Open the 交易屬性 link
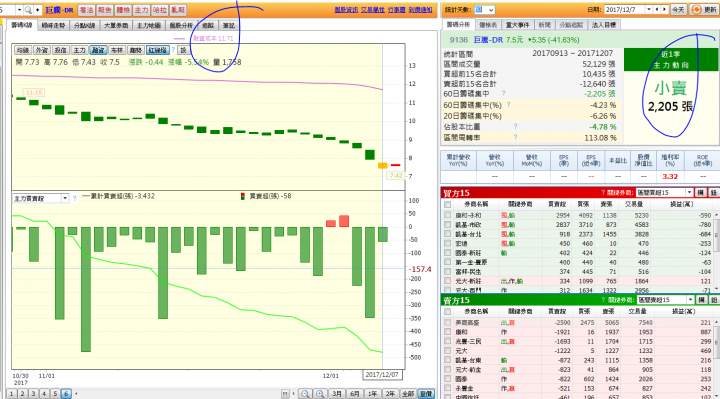Image resolution: width=720 pixels, height=399 pixels. [x=372, y=10]
